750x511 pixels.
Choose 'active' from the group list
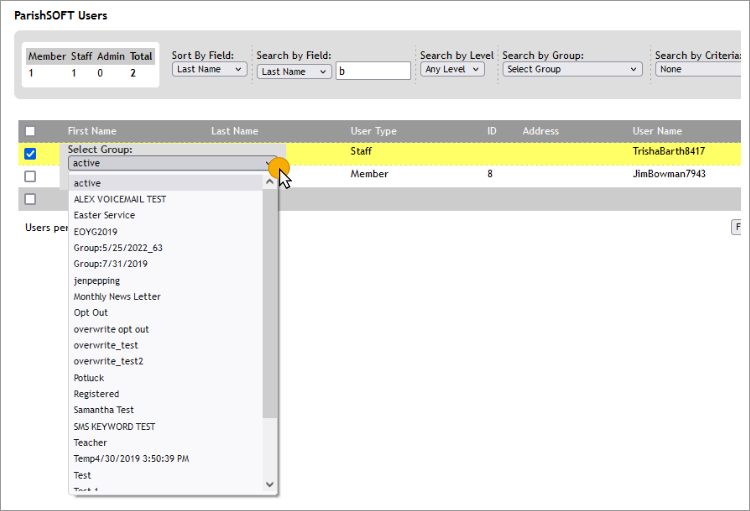[165, 183]
